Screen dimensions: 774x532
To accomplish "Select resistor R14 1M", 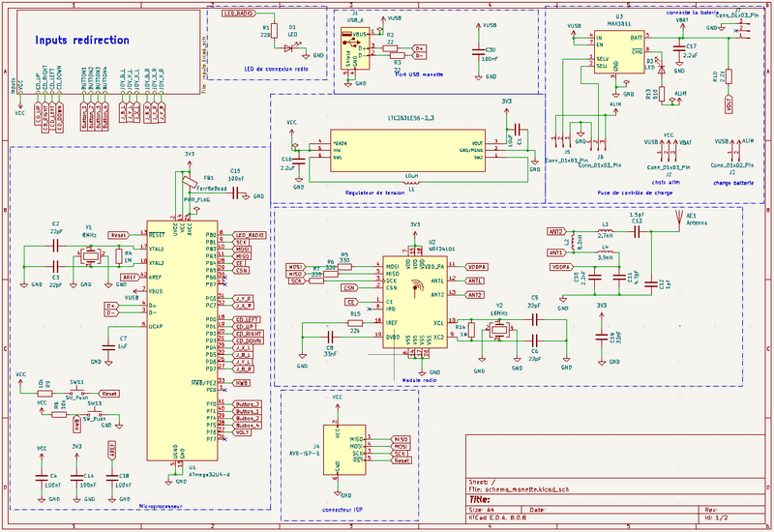I will (x=471, y=330).
